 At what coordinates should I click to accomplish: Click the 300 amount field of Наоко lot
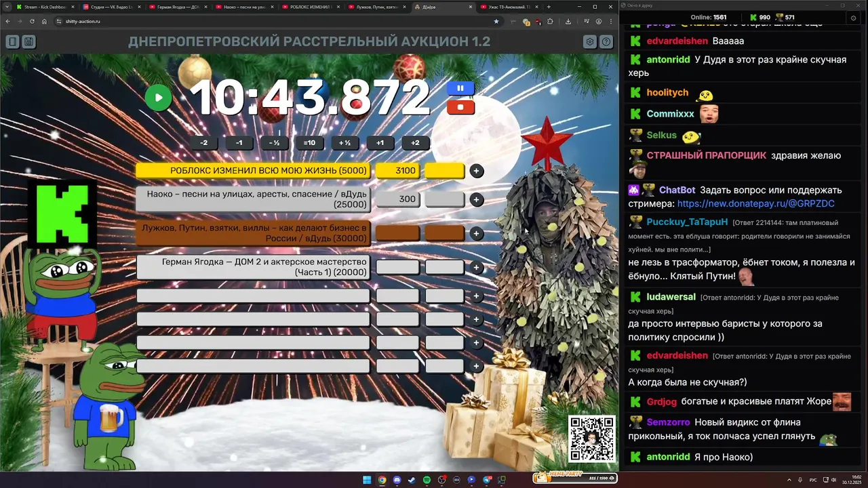[x=397, y=199]
